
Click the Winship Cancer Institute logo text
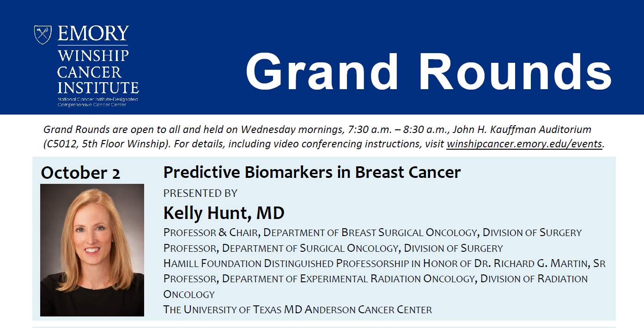coord(97,72)
